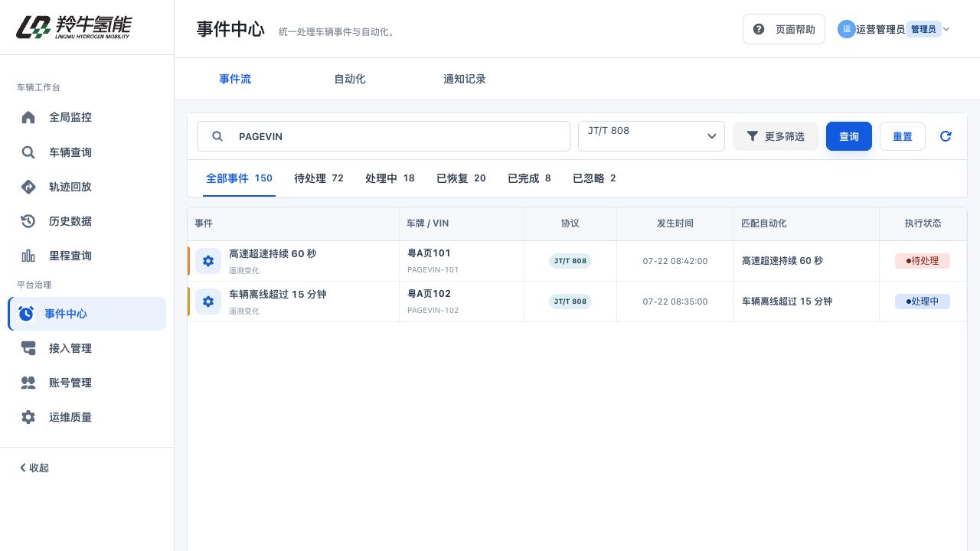The height and width of the screenshot is (551, 980).
Task: Click VIN text PAGEVIN-101
Action: [433, 270]
